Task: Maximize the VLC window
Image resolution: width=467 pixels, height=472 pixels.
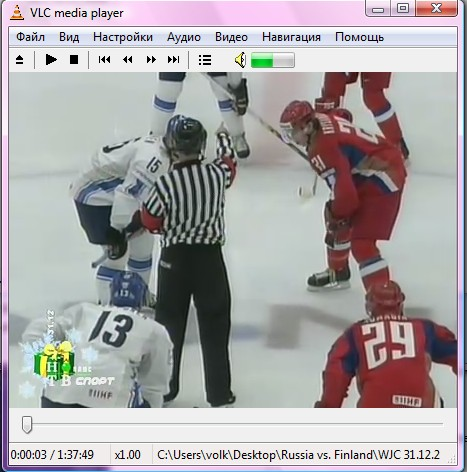Action: point(403,8)
